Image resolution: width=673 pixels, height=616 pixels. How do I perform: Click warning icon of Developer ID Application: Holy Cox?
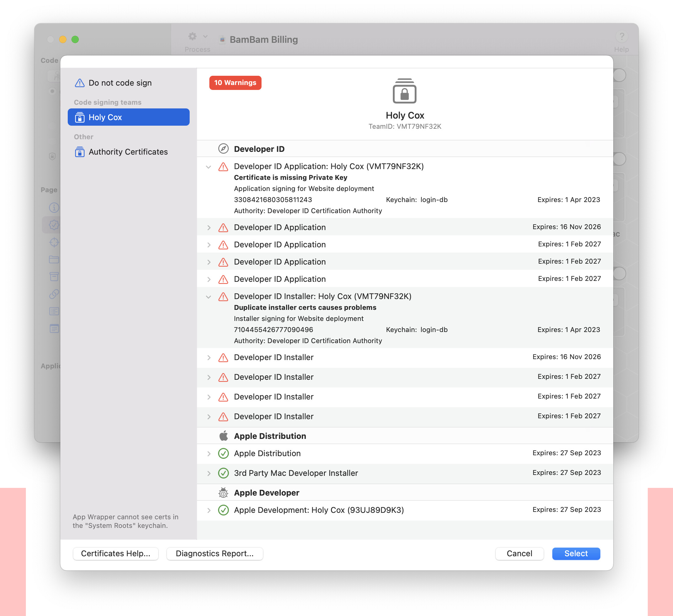[x=223, y=166]
